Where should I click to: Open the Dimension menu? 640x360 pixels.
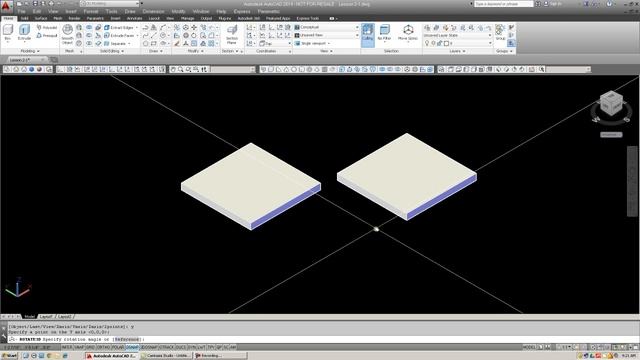click(153, 11)
